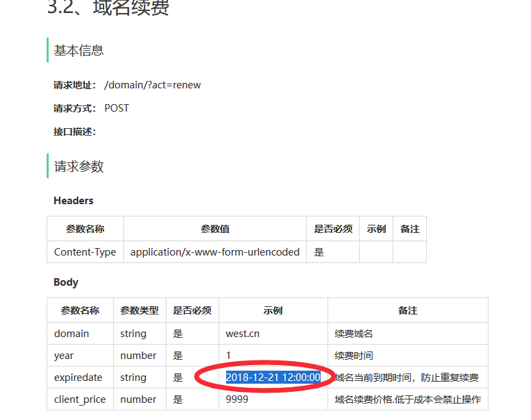Click the west.cn example value
Viewport: 531px width, 420px height.
pos(243,334)
